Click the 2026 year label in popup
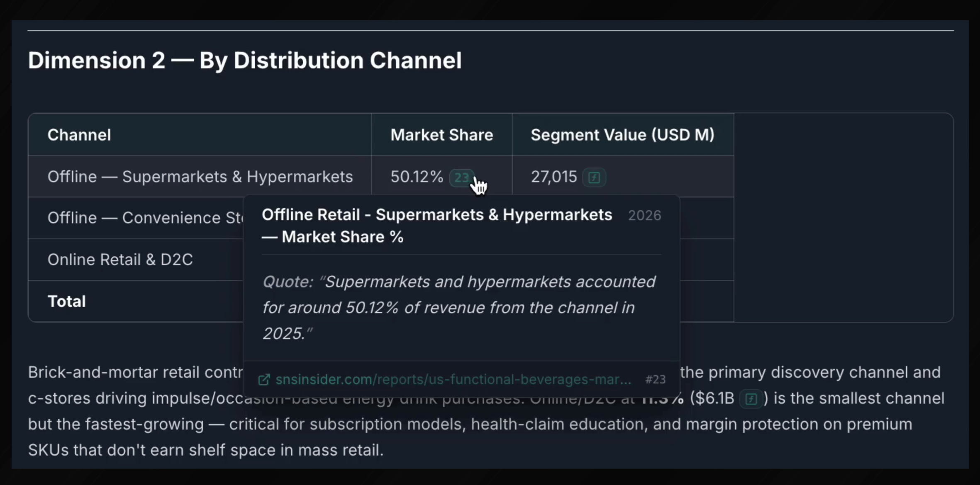 point(644,216)
